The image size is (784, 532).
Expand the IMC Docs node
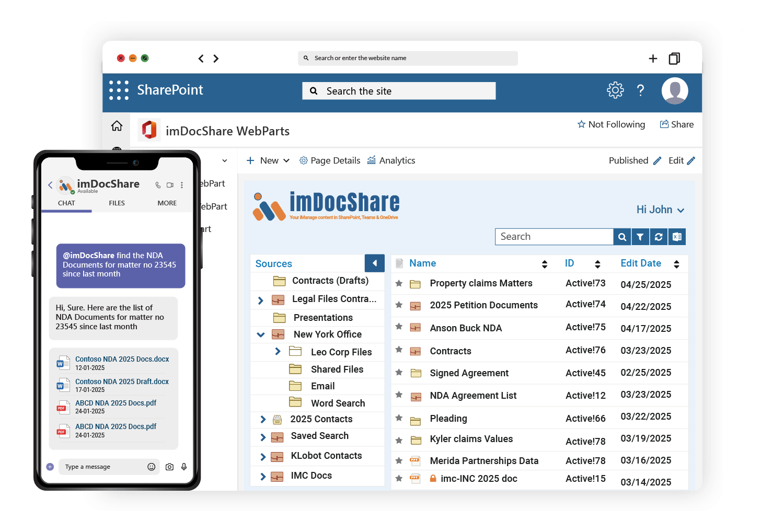click(263, 477)
